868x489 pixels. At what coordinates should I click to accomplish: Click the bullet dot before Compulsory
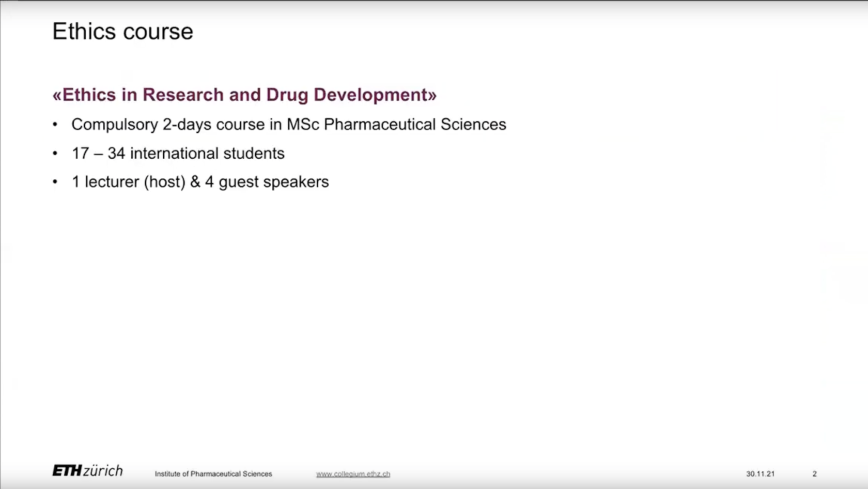pos(55,125)
